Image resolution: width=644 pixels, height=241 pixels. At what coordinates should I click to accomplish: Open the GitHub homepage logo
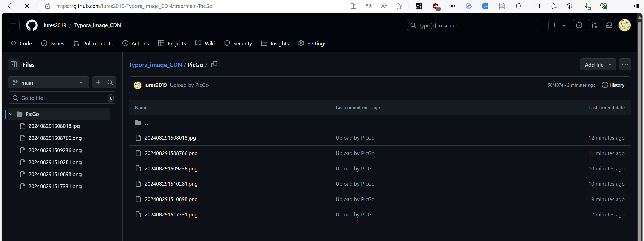[x=32, y=25]
